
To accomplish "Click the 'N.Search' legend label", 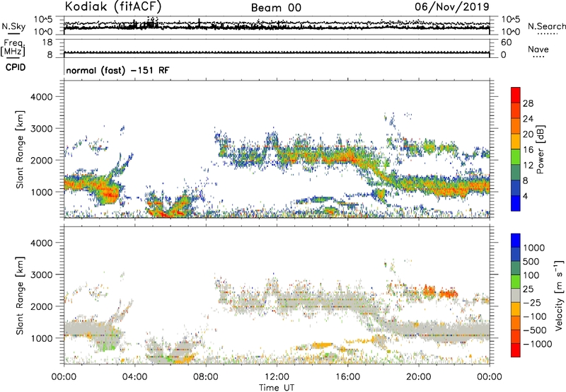I will [546, 26].
